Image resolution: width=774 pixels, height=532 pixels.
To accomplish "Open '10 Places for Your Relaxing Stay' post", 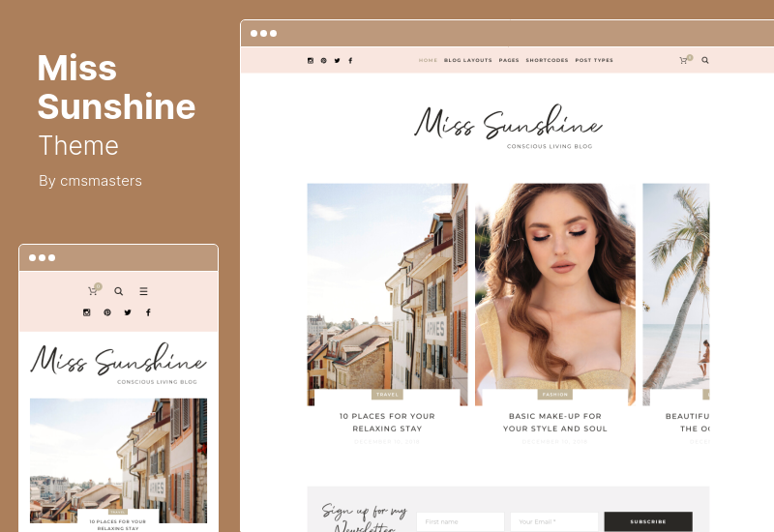I will coord(388,423).
